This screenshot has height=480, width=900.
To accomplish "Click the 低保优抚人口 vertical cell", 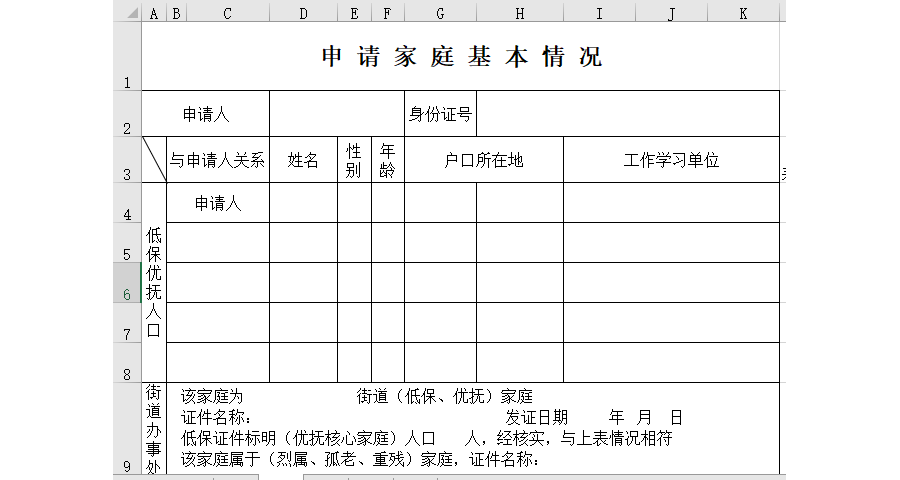I will (x=154, y=282).
